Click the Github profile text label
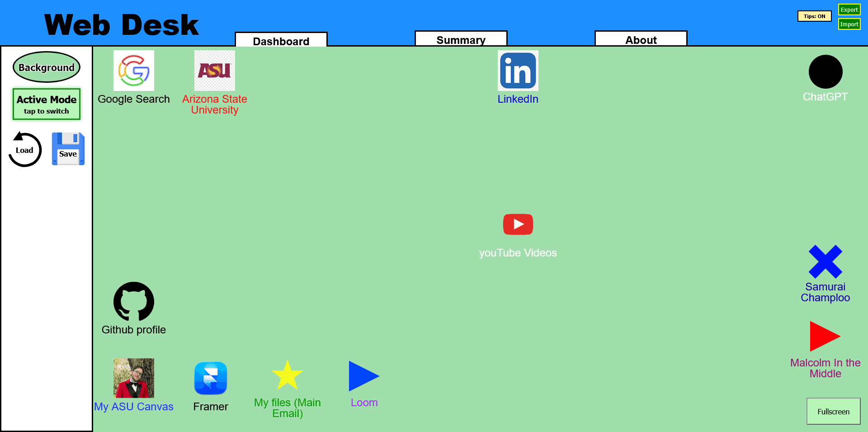Screen dimensions: 868x432 pyautogui.click(x=134, y=330)
